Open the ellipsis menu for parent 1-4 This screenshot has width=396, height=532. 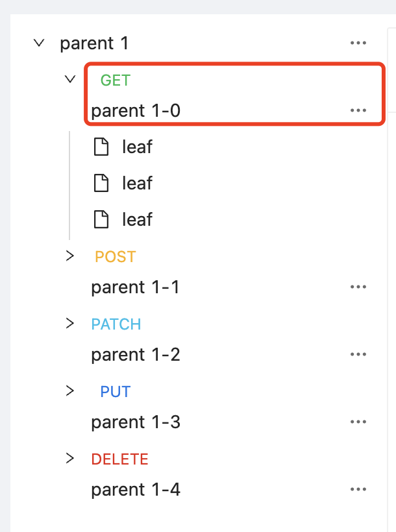[x=358, y=489]
